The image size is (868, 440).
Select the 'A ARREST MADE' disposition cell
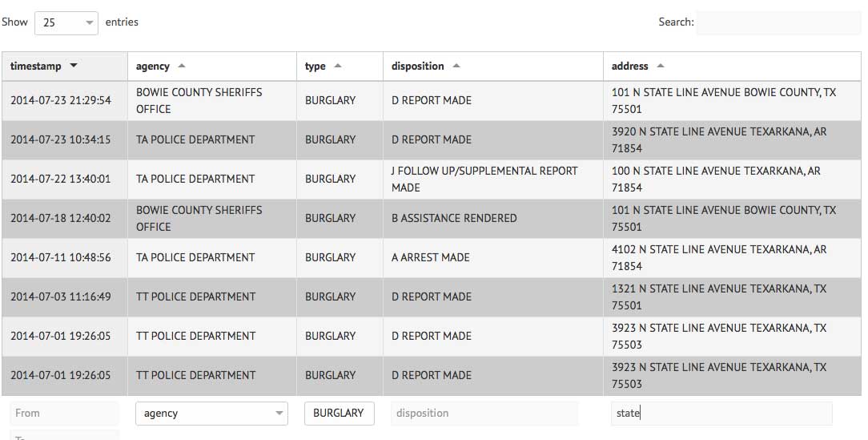431,257
